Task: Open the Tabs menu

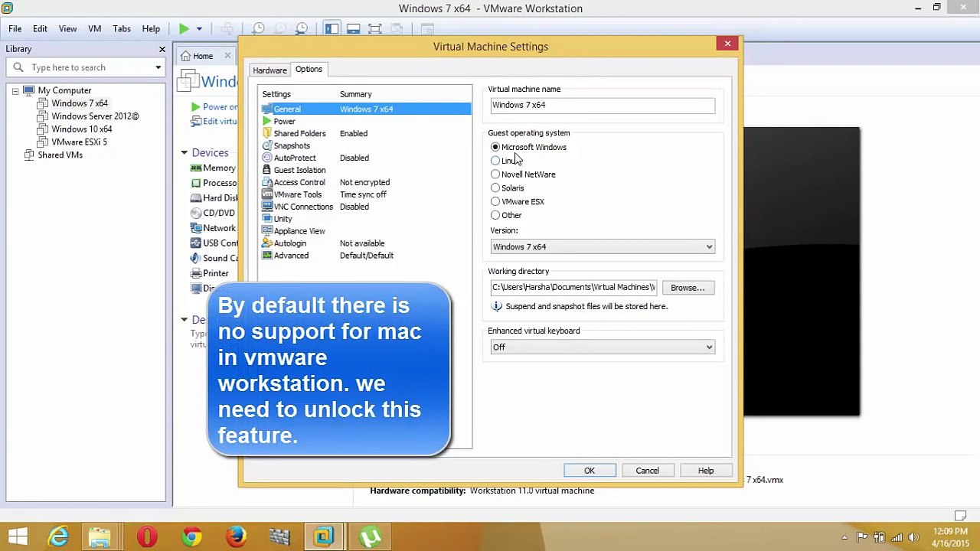Action: (x=122, y=29)
